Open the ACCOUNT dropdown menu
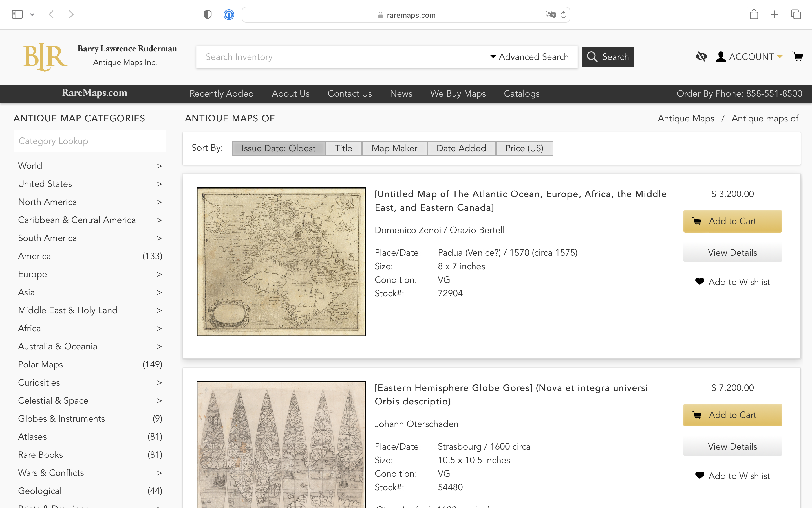The height and width of the screenshot is (508, 812). (x=749, y=57)
